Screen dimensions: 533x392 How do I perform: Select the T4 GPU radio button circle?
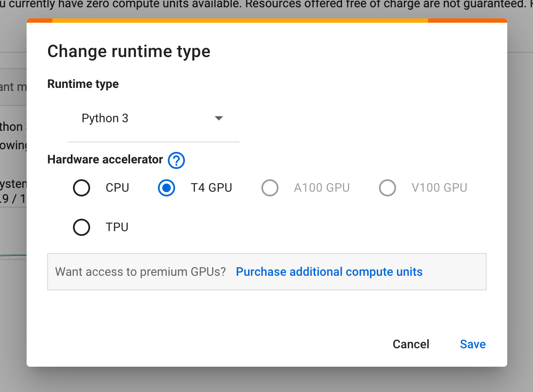coord(167,188)
